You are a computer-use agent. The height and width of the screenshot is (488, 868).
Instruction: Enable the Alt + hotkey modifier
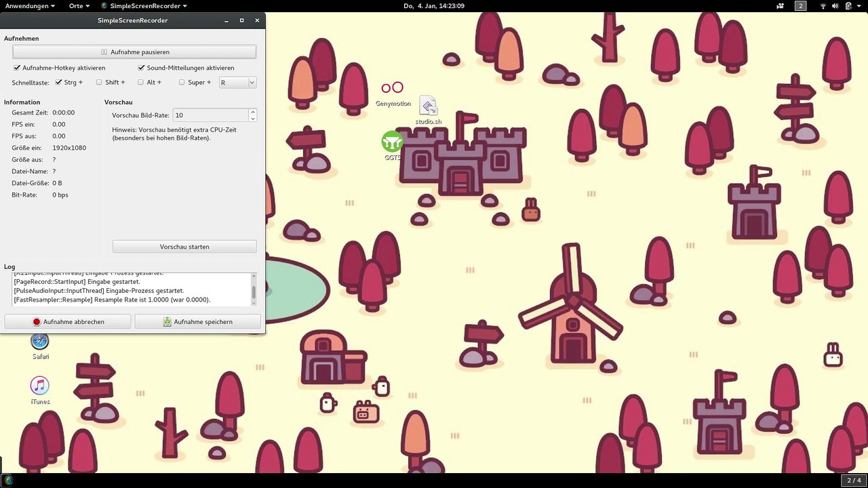point(140,82)
